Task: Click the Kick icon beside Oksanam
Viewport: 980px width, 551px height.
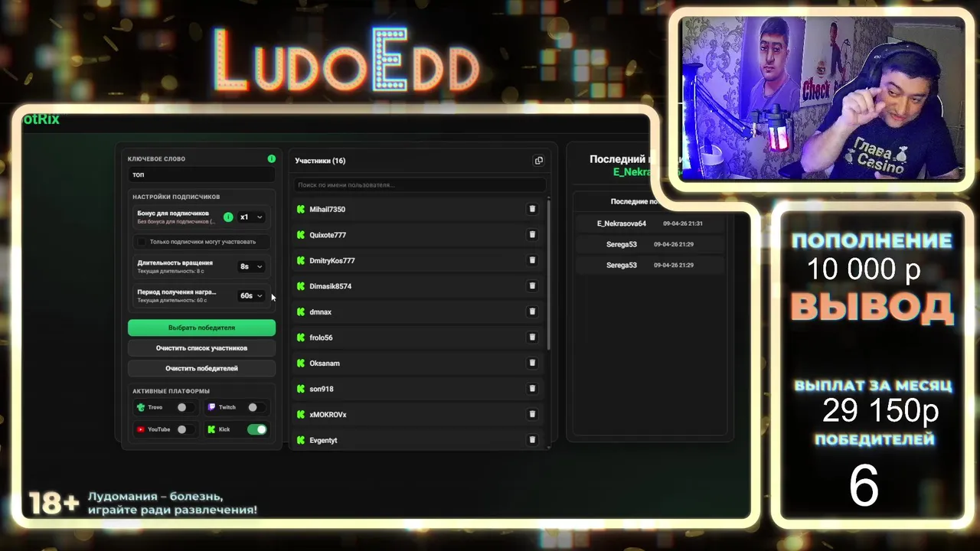Action: (301, 363)
